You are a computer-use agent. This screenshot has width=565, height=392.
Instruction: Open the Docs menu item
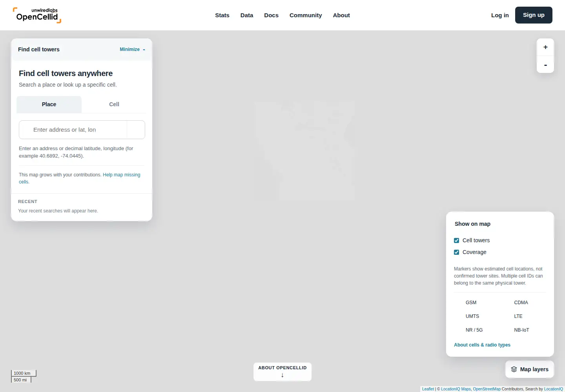[271, 15]
